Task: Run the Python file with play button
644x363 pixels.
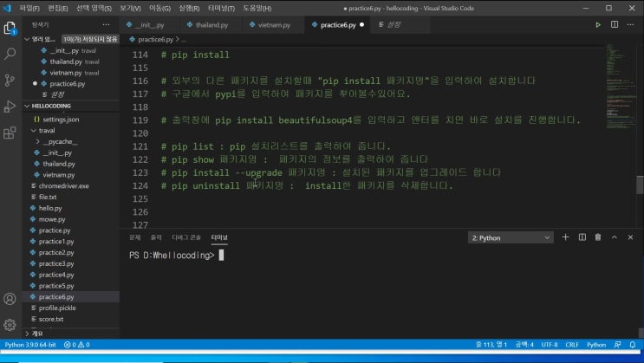Action: (x=598, y=24)
